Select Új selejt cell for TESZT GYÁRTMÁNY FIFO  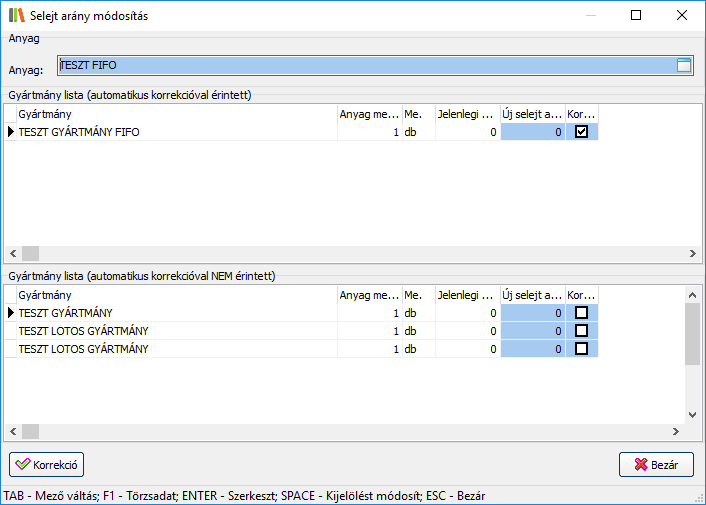pos(532,132)
